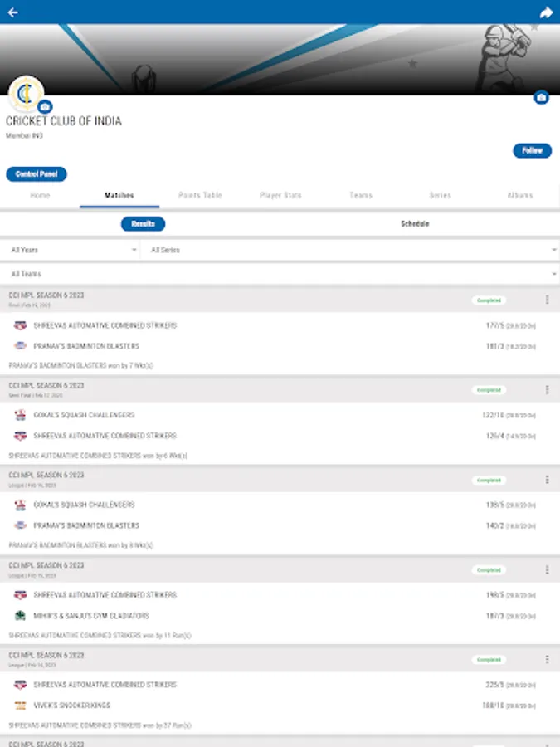Switch to the Home tab
560x747 pixels.
[40, 195]
